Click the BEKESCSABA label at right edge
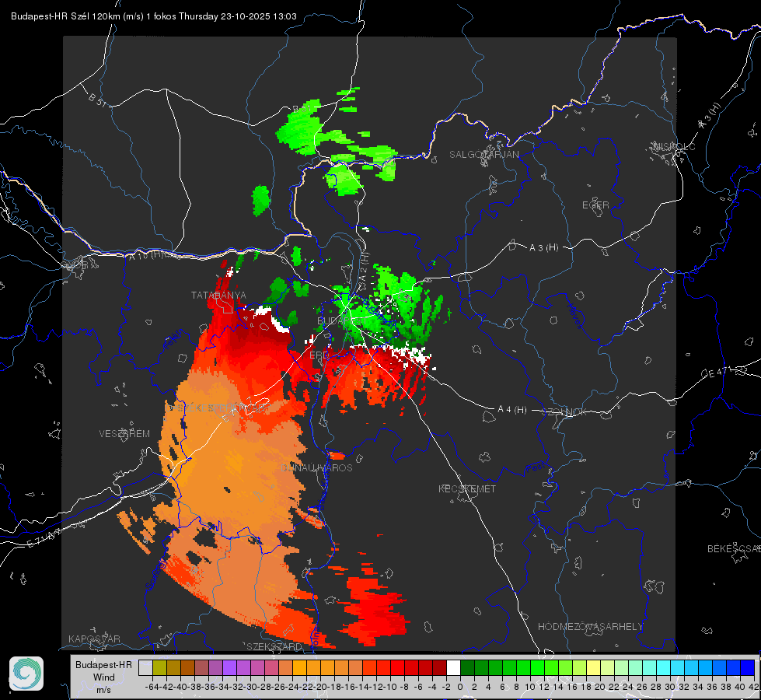761x700 pixels. (x=734, y=548)
